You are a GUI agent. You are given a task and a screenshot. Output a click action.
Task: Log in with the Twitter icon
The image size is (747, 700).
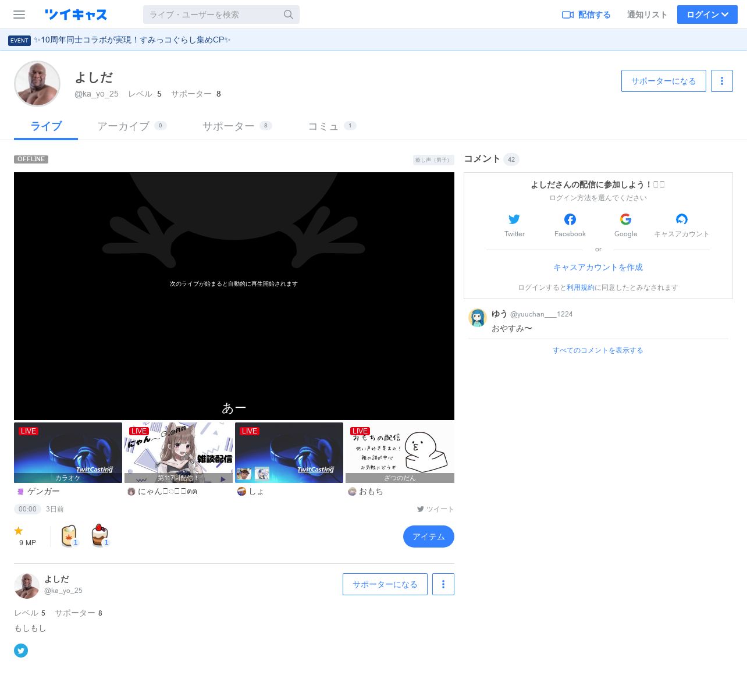coord(514,219)
